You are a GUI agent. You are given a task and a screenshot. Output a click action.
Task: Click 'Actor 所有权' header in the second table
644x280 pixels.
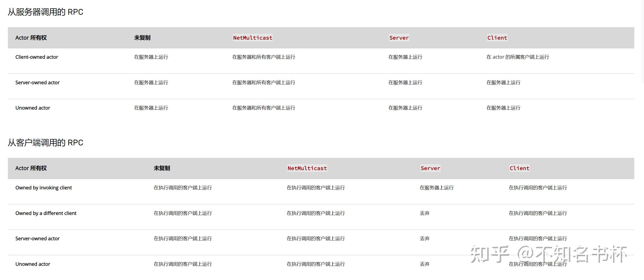(x=31, y=168)
